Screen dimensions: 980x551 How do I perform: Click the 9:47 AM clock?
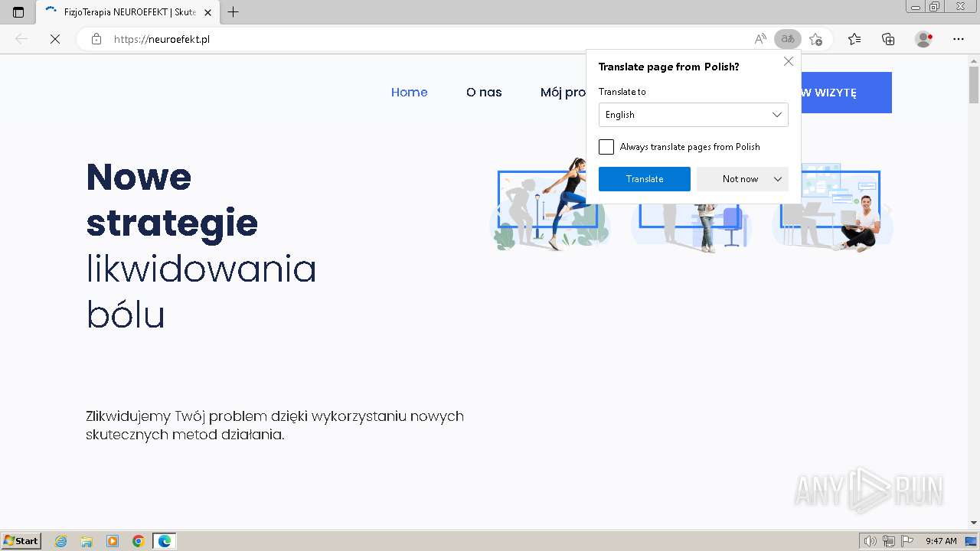coord(941,541)
